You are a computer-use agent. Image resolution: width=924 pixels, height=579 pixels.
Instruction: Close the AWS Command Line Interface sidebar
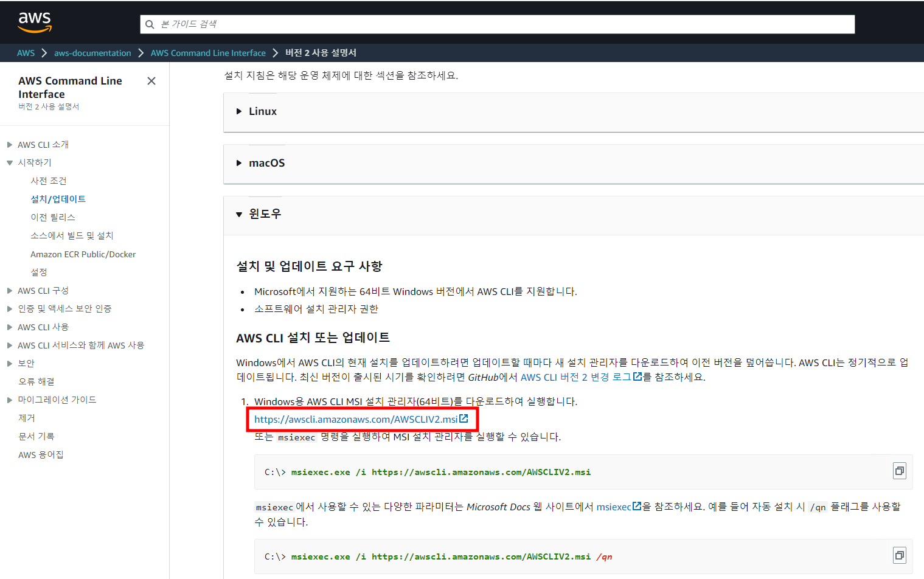coord(151,81)
